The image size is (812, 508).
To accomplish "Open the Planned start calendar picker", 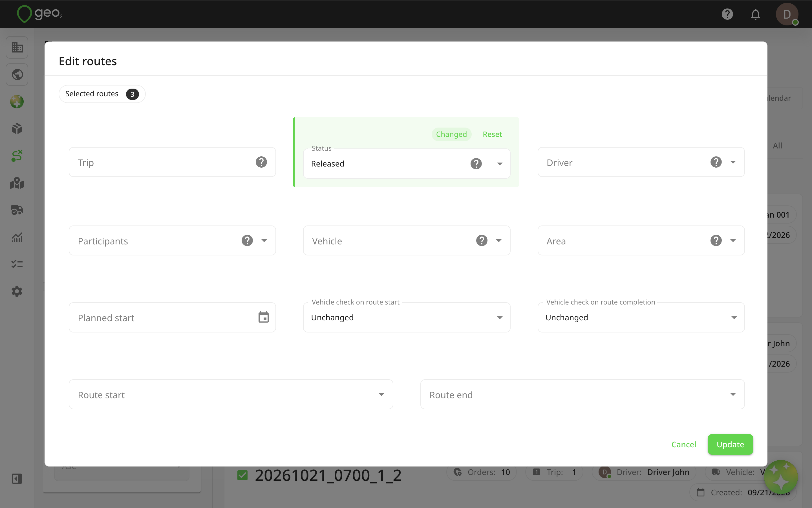I will click(x=264, y=317).
